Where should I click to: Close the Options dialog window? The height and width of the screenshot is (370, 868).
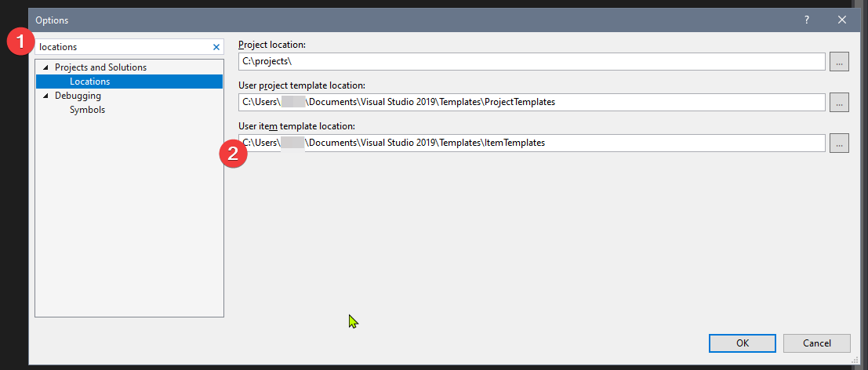click(x=842, y=20)
